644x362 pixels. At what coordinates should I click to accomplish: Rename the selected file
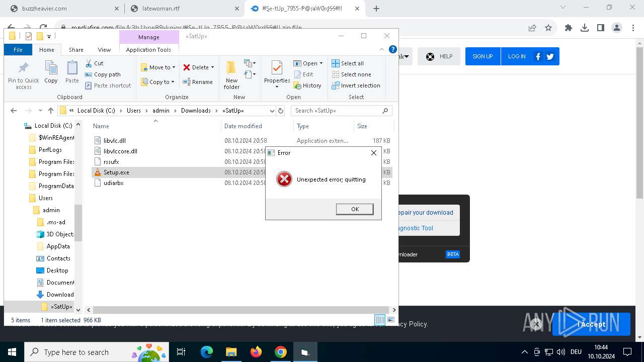(197, 82)
